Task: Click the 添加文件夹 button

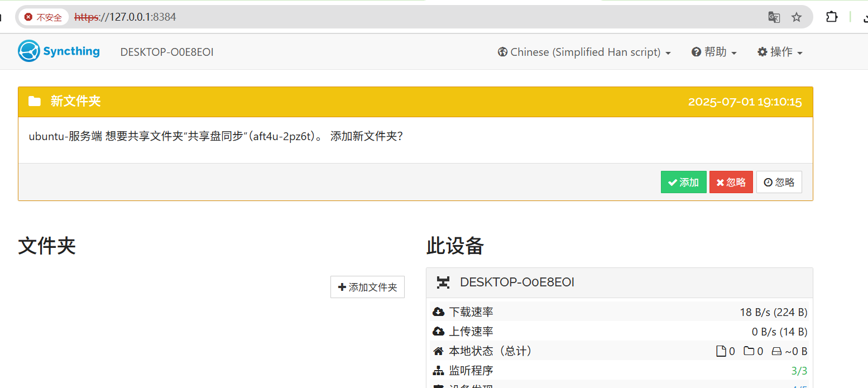Action: pos(367,287)
